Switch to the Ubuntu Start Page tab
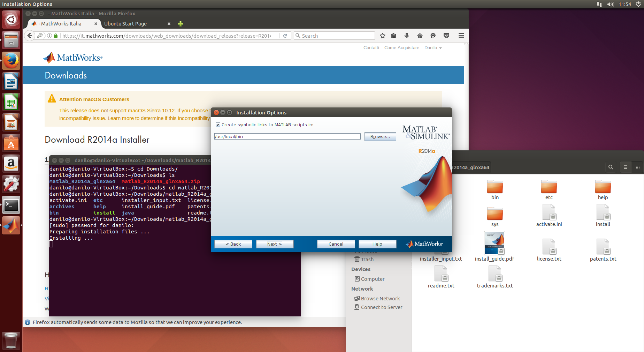Viewport: 644px width, 352px height. click(125, 24)
